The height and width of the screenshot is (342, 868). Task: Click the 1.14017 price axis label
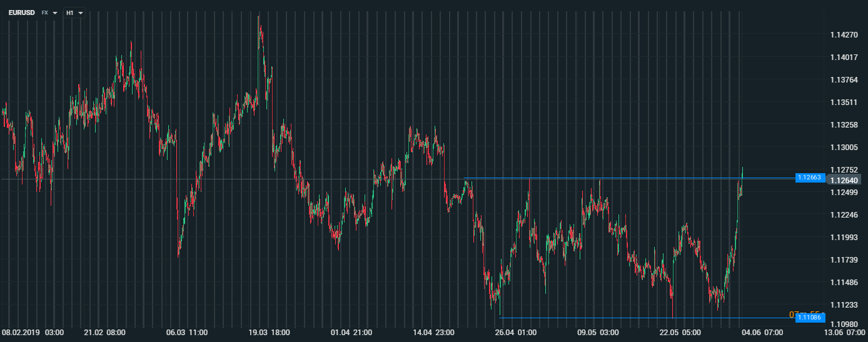tap(844, 58)
